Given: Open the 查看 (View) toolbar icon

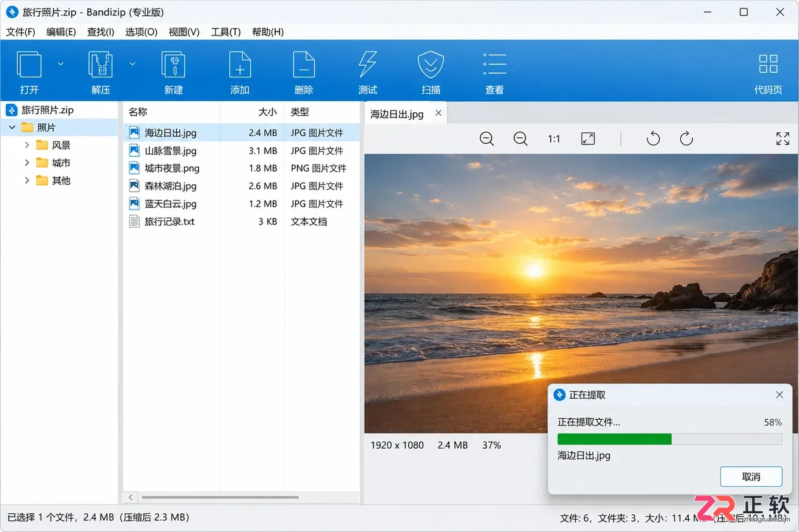Looking at the screenshot, I should pyautogui.click(x=494, y=65).
